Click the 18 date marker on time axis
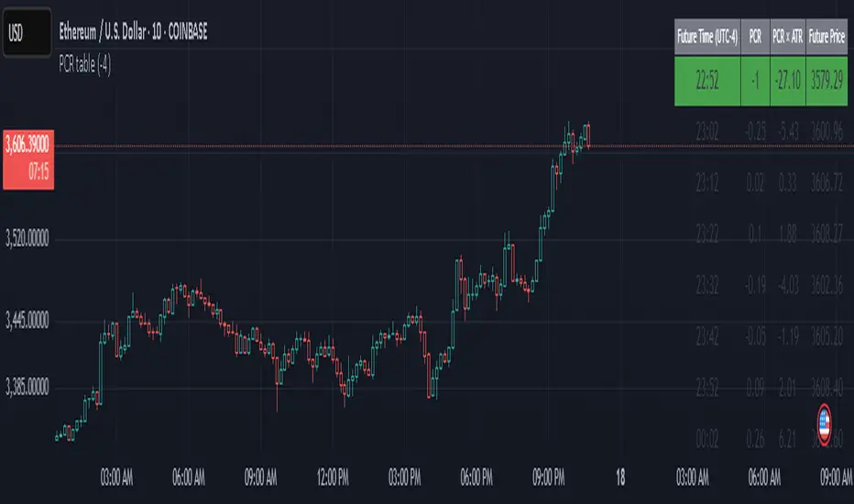The height and width of the screenshot is (504, 854). pyautogui.click(x=620, y=478)
